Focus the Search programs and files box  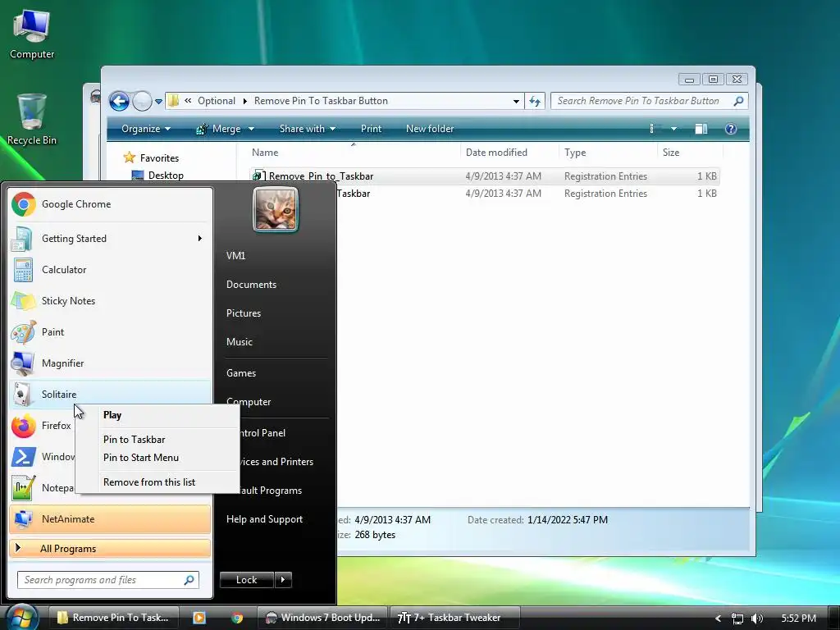click(108, 580)
